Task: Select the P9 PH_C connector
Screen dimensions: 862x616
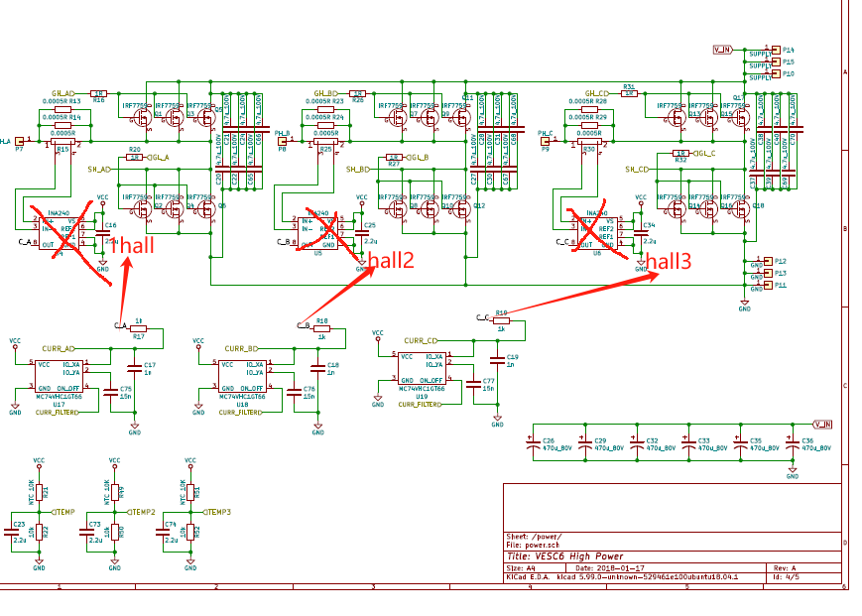Action: [x=545, y=142]
